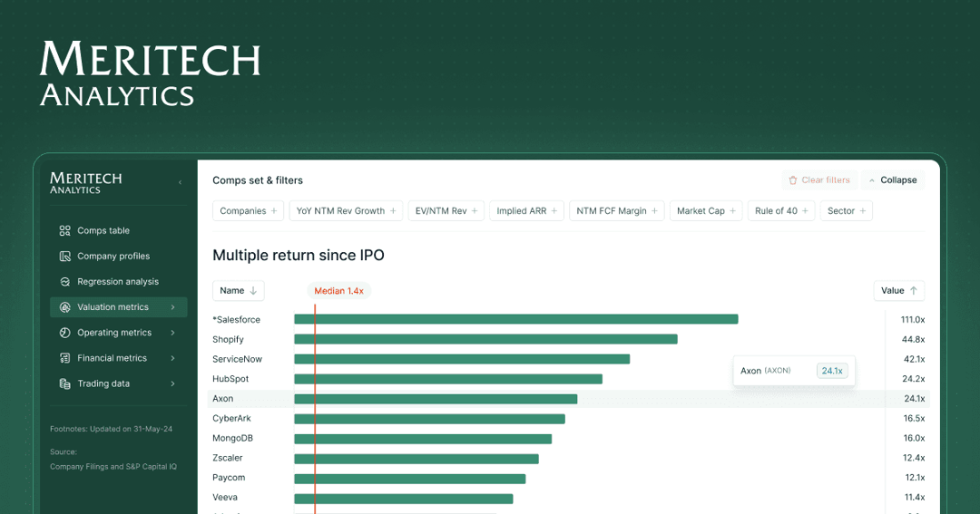Click the Meritech Analytics sidebar logo

(85, 183)
